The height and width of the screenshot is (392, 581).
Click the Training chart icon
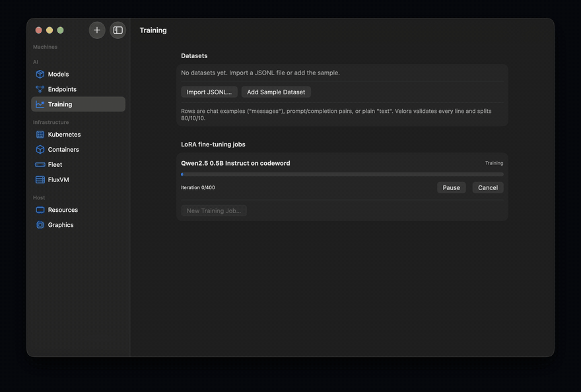coord(40,104)
